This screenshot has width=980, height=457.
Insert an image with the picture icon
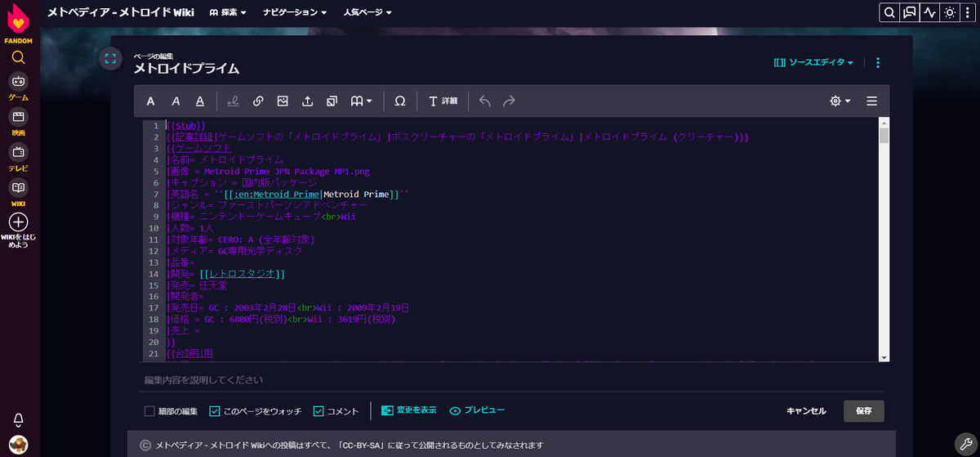pos(283,101)
